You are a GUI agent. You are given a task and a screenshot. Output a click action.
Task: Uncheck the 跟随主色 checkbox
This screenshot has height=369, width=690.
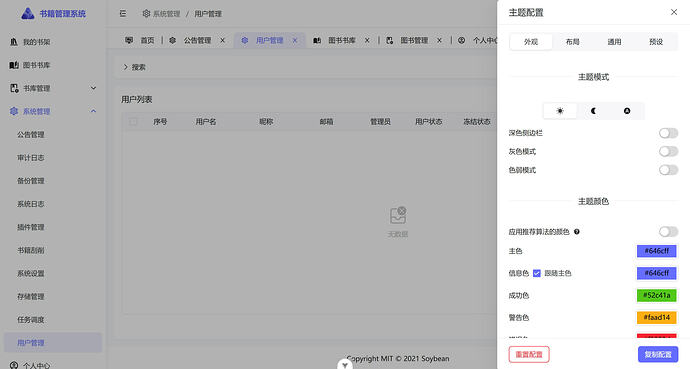coord(536,273)
